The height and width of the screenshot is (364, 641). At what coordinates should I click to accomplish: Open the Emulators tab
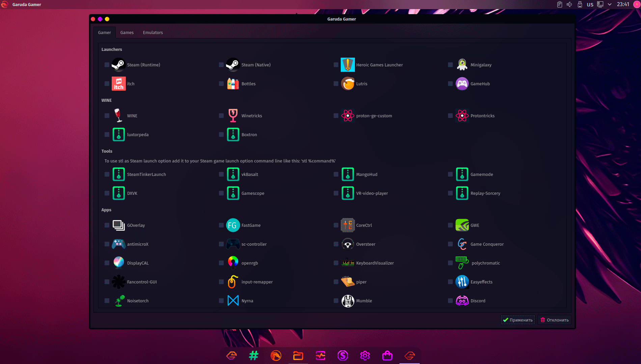[153, 32]
